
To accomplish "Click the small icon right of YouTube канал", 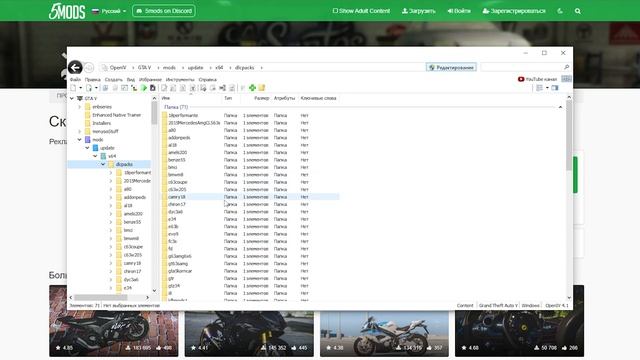I will pos(566,79).
